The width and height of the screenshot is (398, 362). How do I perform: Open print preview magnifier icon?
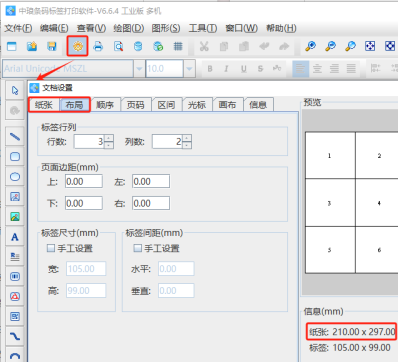point(118,46)
